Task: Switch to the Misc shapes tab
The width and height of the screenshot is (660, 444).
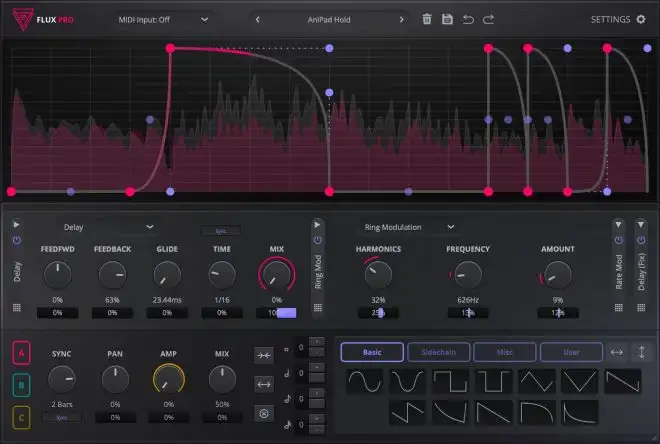Action: (x=505, y=352)
